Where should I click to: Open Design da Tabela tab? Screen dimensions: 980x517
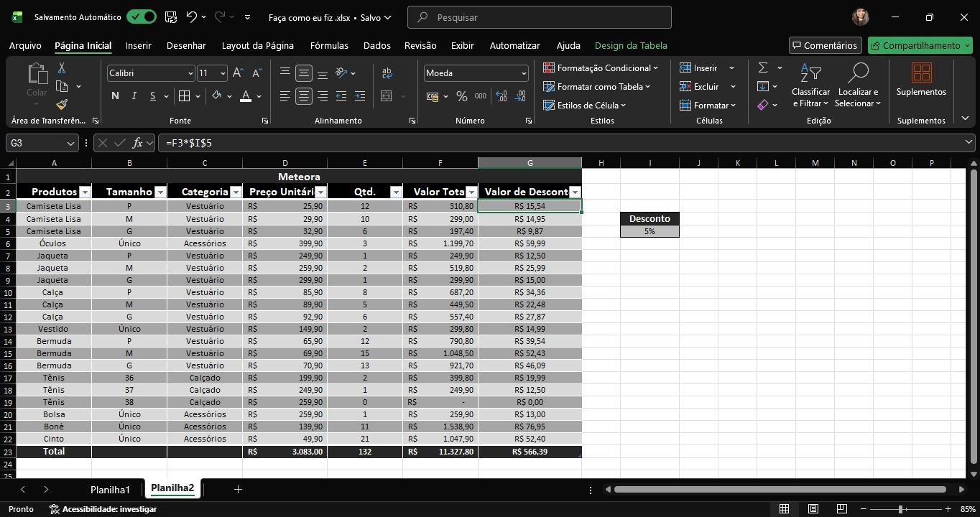631,45
